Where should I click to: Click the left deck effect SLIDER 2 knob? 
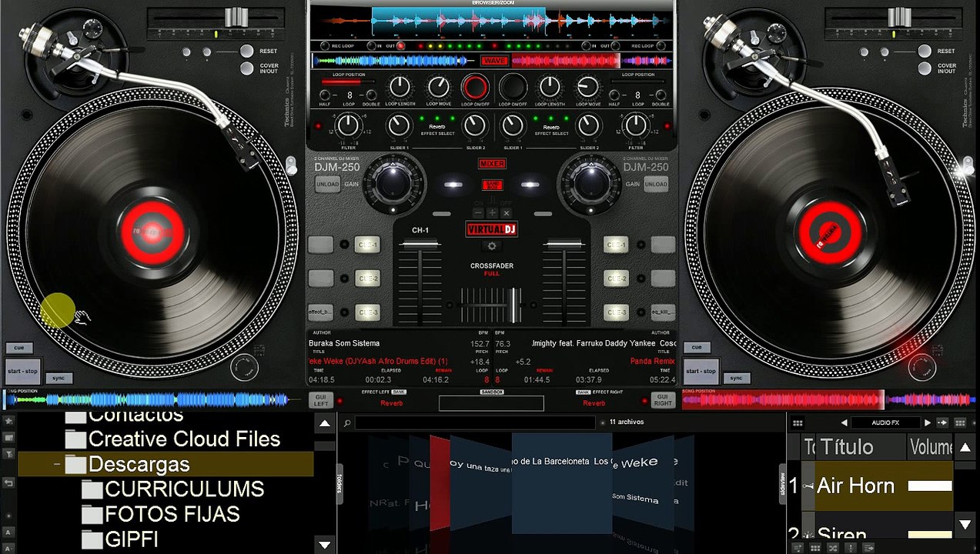[x=475, y=125]
